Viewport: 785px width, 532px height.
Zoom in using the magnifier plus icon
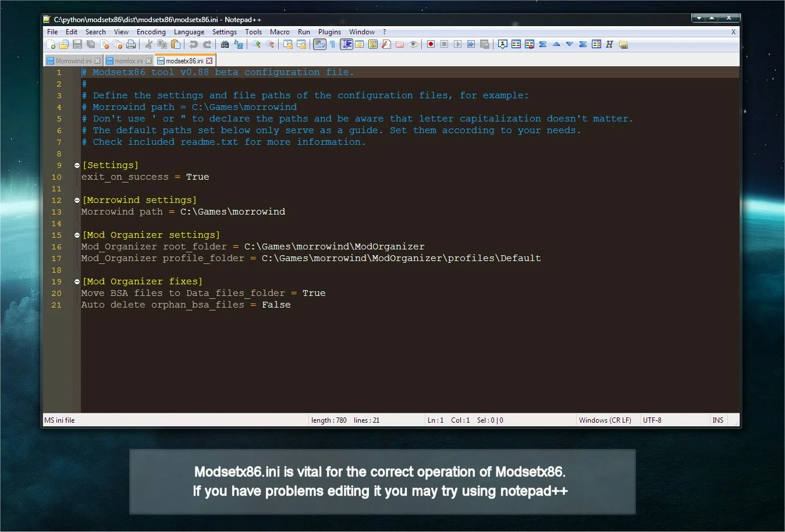(256, 44)
